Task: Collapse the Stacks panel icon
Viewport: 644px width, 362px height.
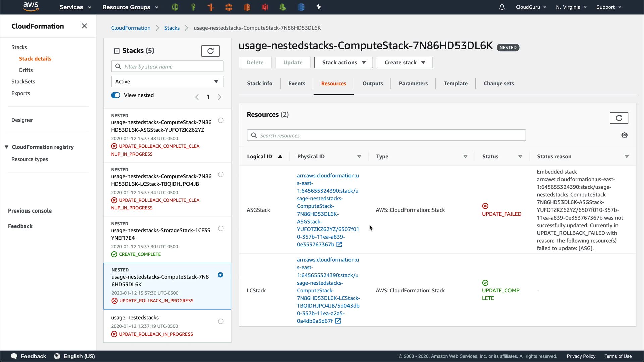Action: point(117,51)
